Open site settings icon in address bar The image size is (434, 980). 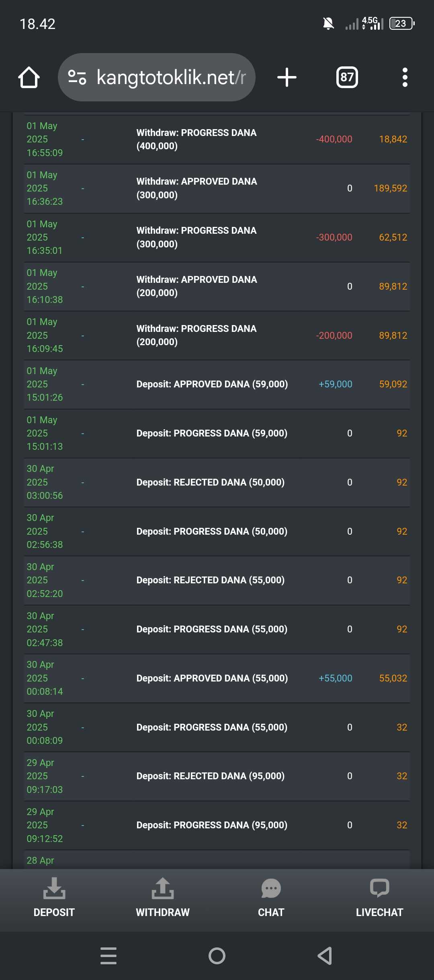pyautogui.click(x=77, y=77)
